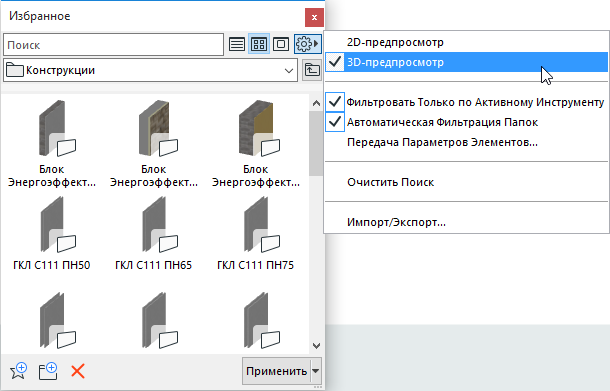Select middle Блок Энергоэффект favorite with insulation
The height and width of the screenshot is (391, 610).
154,144
